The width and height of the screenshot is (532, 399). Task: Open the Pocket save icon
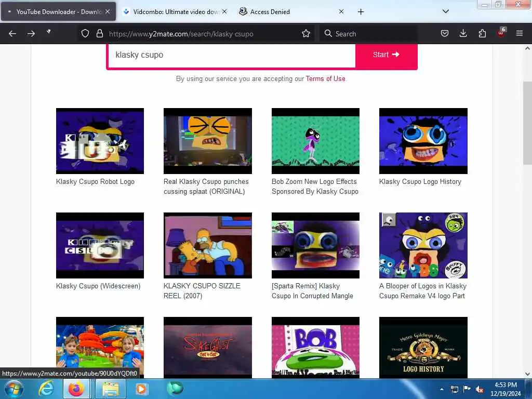pyautogui.click(x=445, y=34)
